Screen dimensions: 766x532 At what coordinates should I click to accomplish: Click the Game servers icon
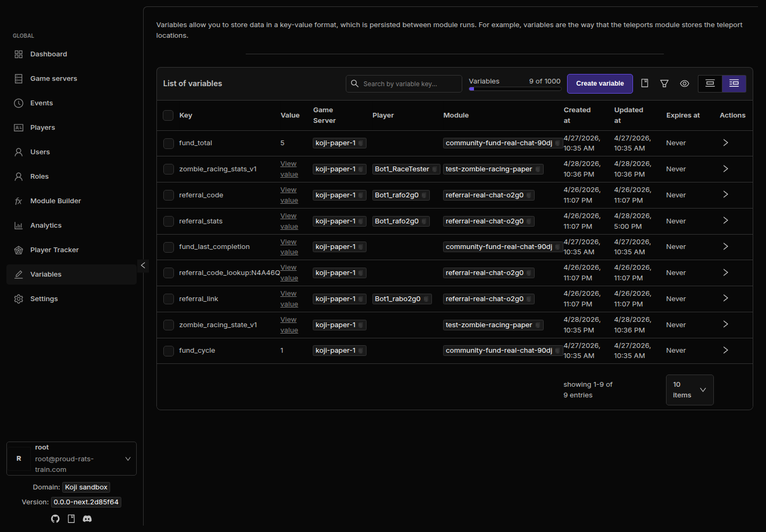19,79
